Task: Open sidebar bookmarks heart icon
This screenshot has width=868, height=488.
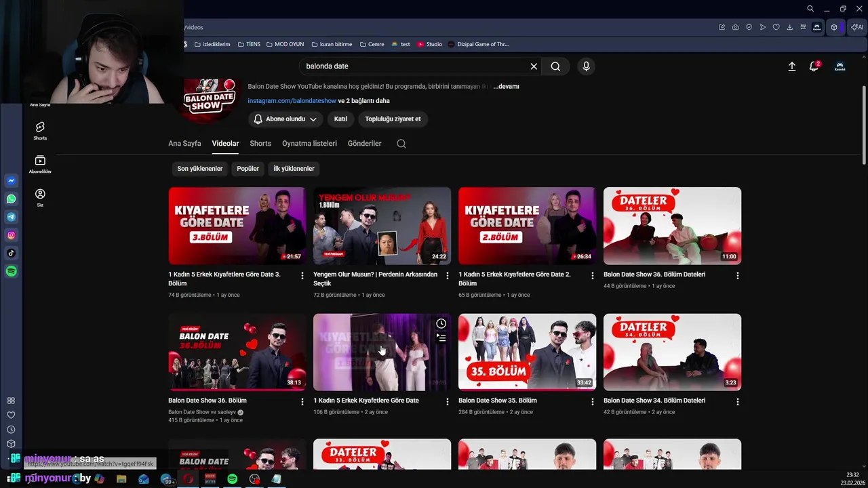Action: (x=11, y=415)
